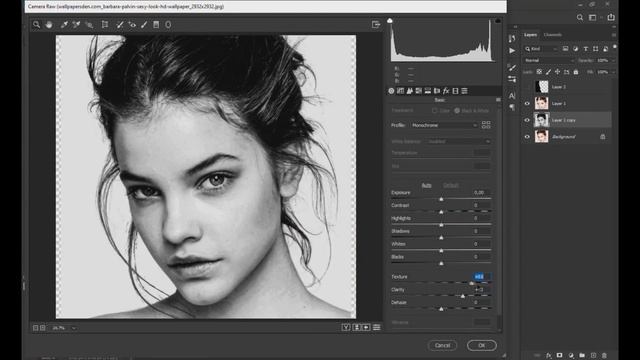Click the Dehaze value field

[481, 302]
